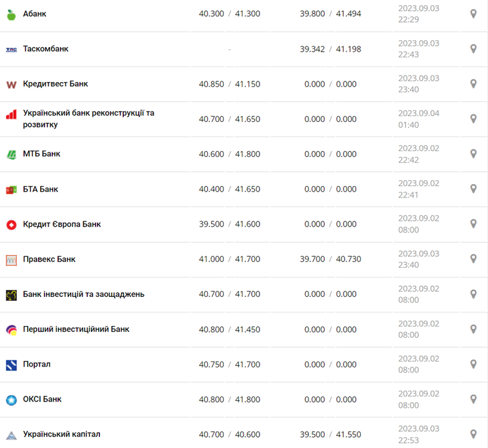Click the Кредитвест Банк W logo
Viewport: 488px width, 448px height.
coord(11,85)
